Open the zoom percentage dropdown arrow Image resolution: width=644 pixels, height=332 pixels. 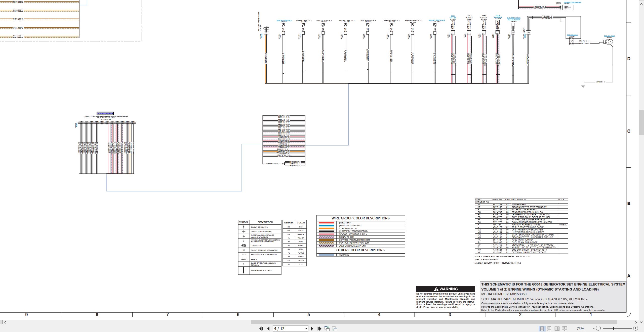pyautogui.click(x=594, y=328)
